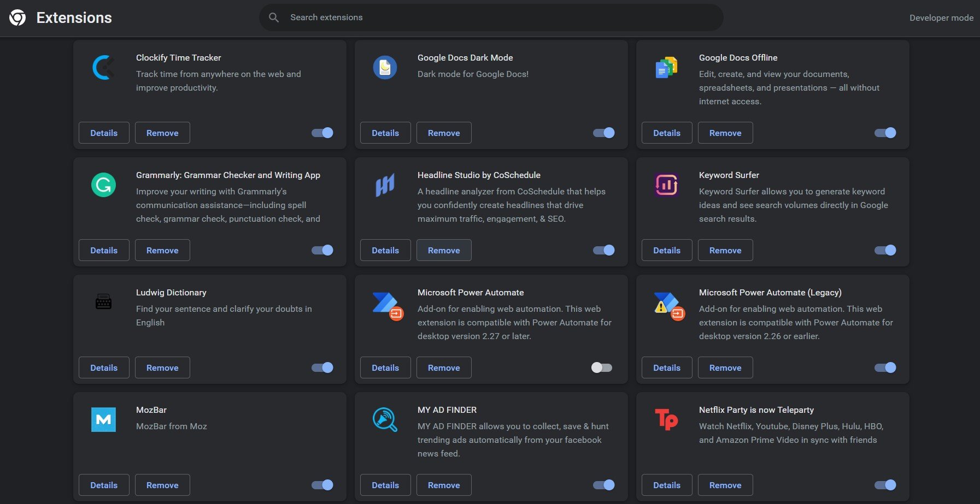Click the Chrome logo beside Extensions title

point(17,17)
